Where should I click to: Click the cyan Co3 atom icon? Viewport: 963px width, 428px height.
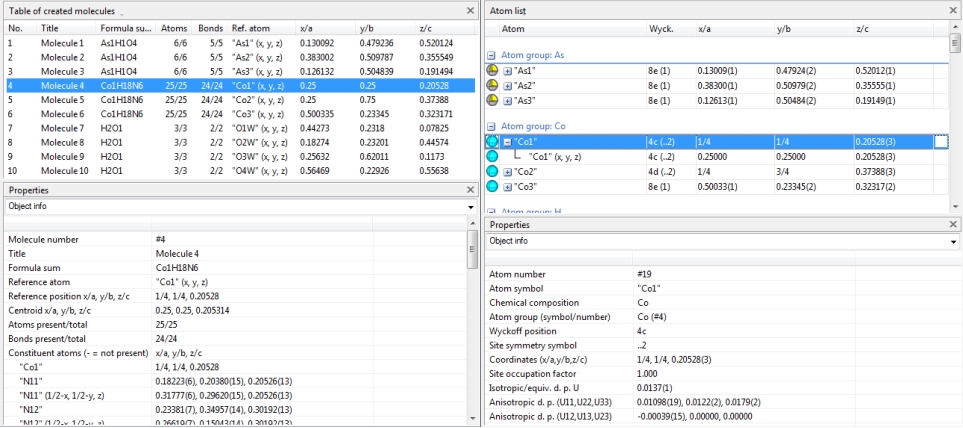pyautogui.click(x=492, y=187)
